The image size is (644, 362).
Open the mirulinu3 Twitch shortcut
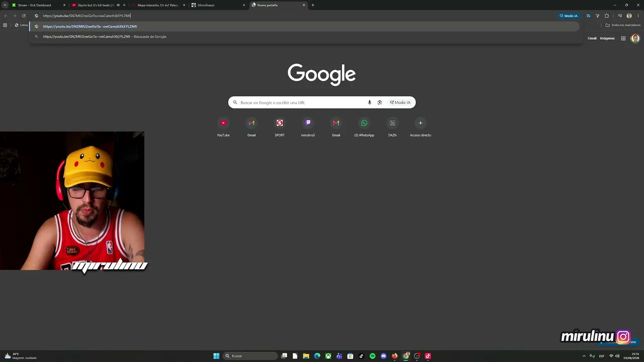[308, 127]
